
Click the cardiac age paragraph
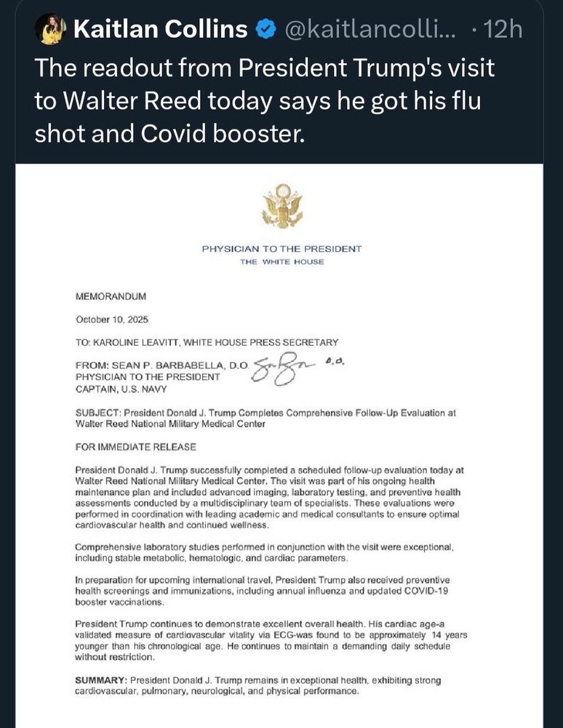[x=271, y=641]
